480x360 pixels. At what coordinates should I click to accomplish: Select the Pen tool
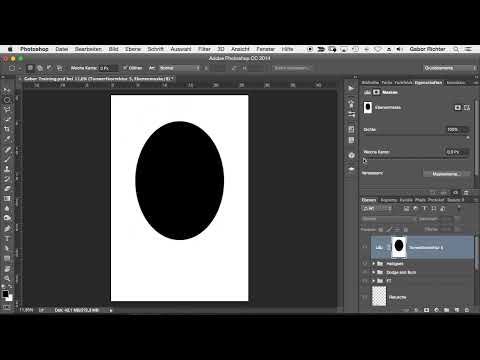tap(7, 229)
